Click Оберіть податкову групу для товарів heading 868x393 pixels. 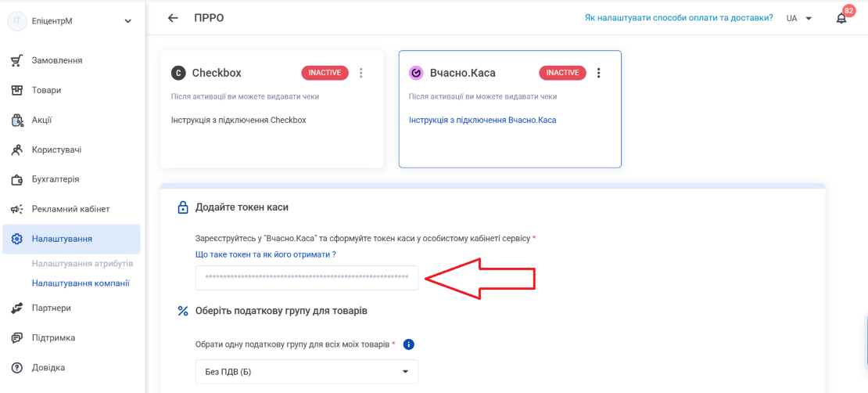282,311
